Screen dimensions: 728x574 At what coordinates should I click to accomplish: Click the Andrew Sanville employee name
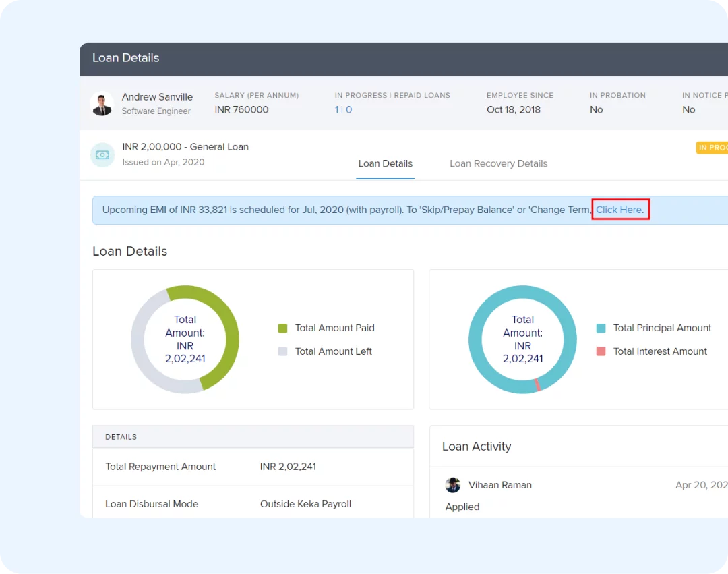[157, 97]
